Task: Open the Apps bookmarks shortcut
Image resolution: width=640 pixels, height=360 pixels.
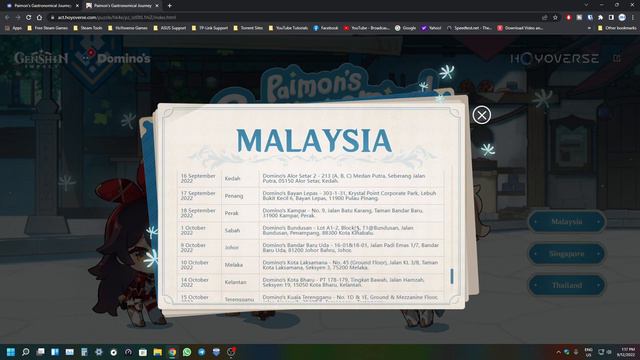Action: coord(13,28)
